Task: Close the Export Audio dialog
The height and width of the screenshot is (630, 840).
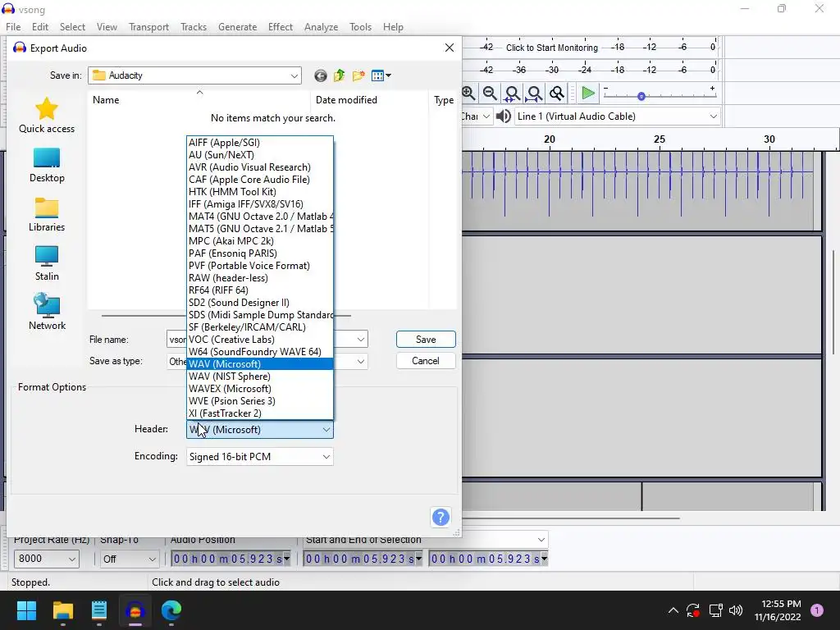Action: click(450, 48)
